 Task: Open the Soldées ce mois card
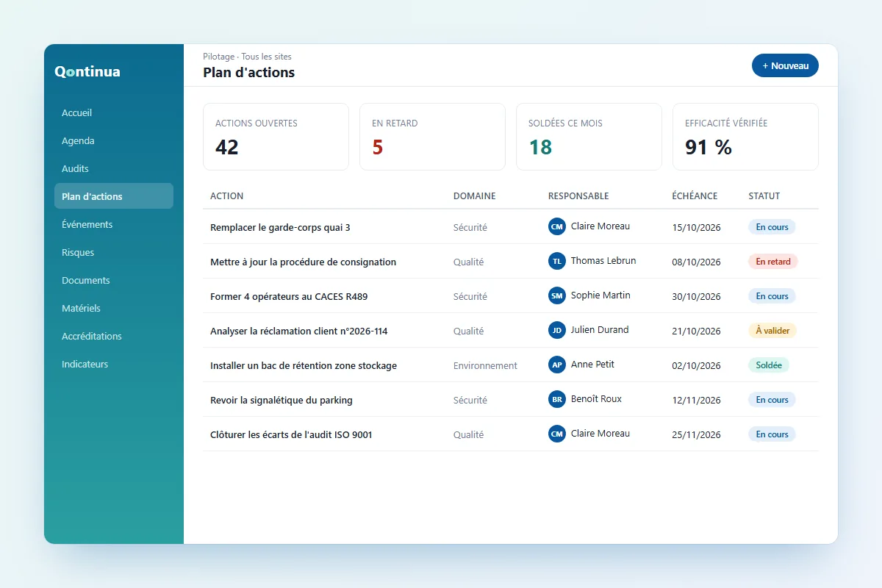pyautogui.click(x=589, y=137)
